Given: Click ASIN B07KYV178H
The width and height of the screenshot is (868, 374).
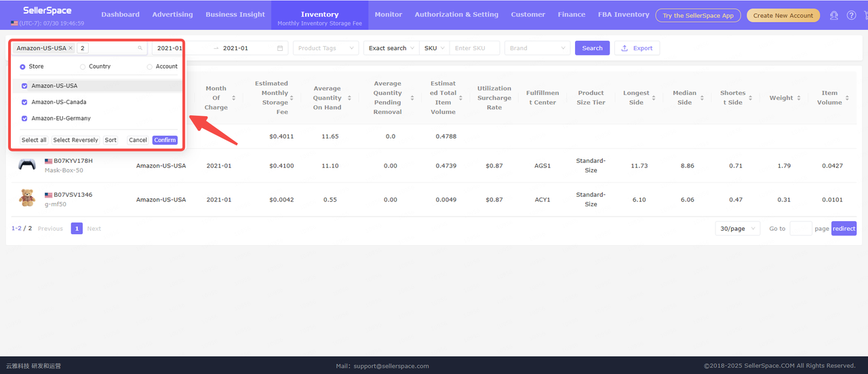Looking at the screenshot, I should [73, 161].
